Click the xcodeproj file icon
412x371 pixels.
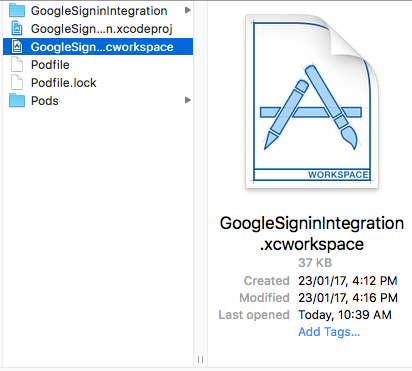17,28
